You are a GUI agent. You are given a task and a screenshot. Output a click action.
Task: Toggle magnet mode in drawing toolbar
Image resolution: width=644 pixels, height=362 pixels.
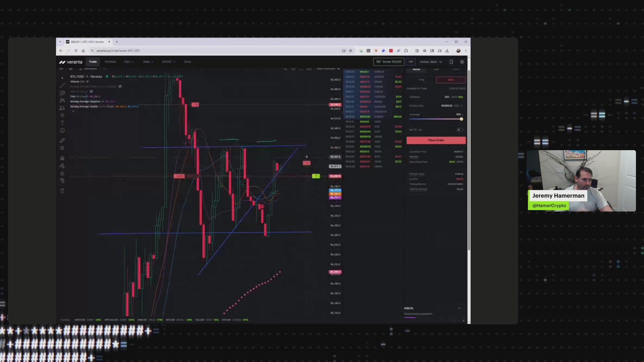62,158
